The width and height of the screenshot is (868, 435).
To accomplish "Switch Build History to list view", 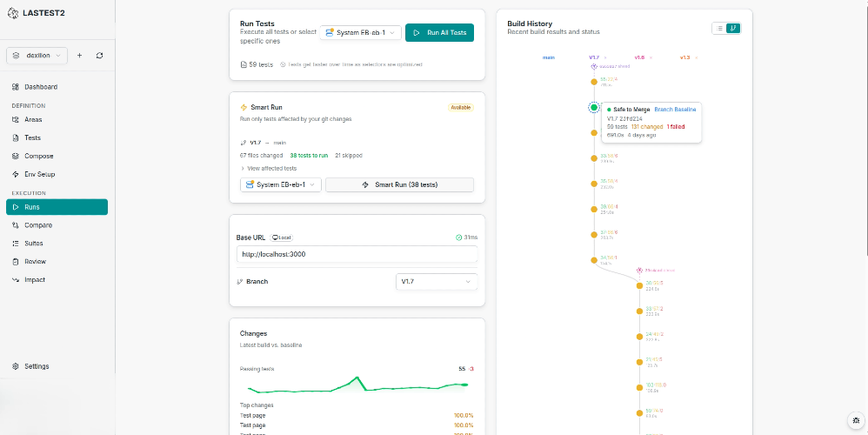I will point(719,28).
